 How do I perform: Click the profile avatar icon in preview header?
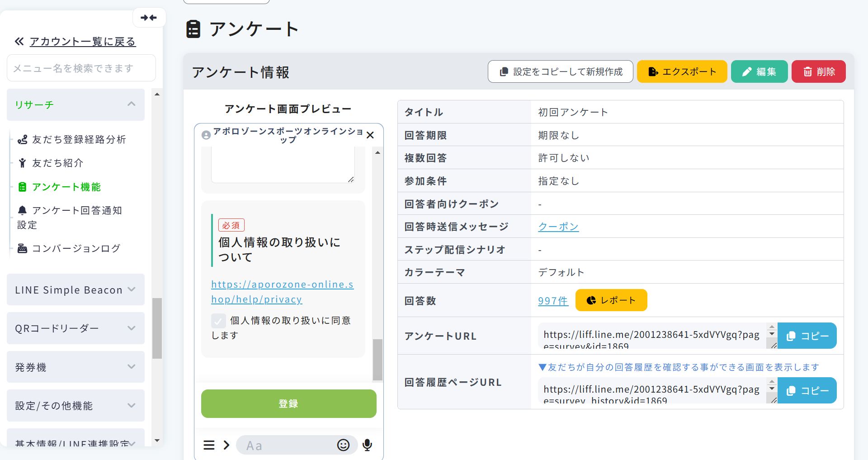(206, 135)
